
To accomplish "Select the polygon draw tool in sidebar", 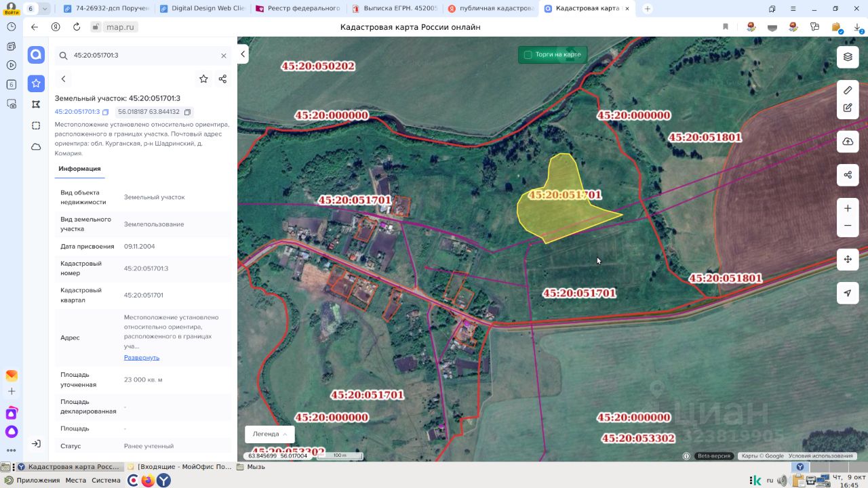I will pyautogui.click(x=36, y=104).
